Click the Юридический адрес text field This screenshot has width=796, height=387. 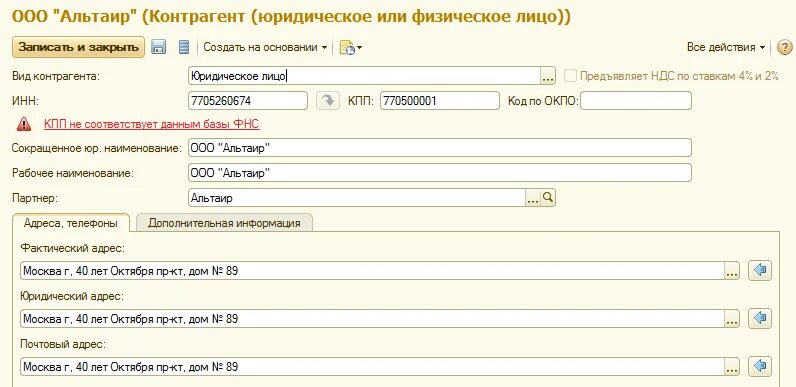(372, 319)
